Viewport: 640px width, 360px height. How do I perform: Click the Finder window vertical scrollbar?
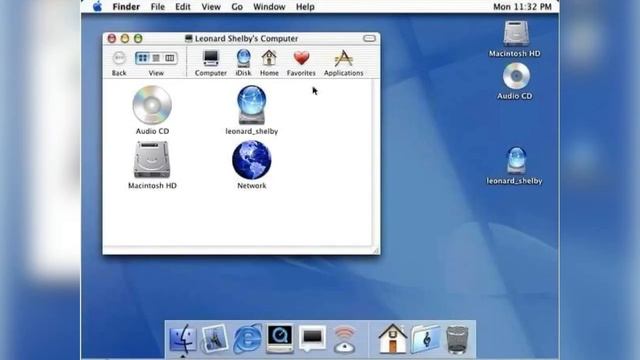(376, 162)
